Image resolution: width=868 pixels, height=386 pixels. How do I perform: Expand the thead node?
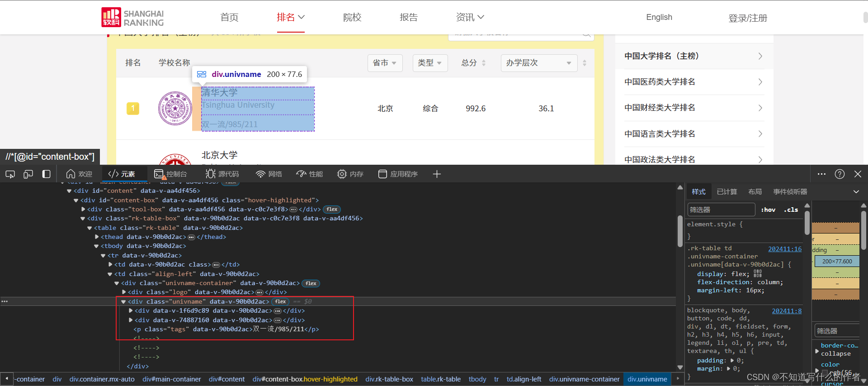tap(97, 237)
